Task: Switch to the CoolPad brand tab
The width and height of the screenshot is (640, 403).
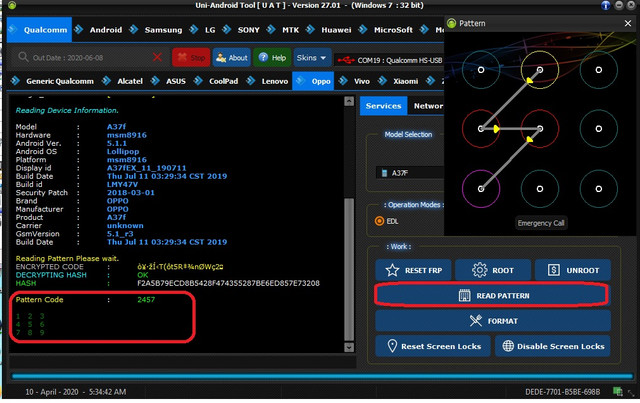Action: point(223,81)
